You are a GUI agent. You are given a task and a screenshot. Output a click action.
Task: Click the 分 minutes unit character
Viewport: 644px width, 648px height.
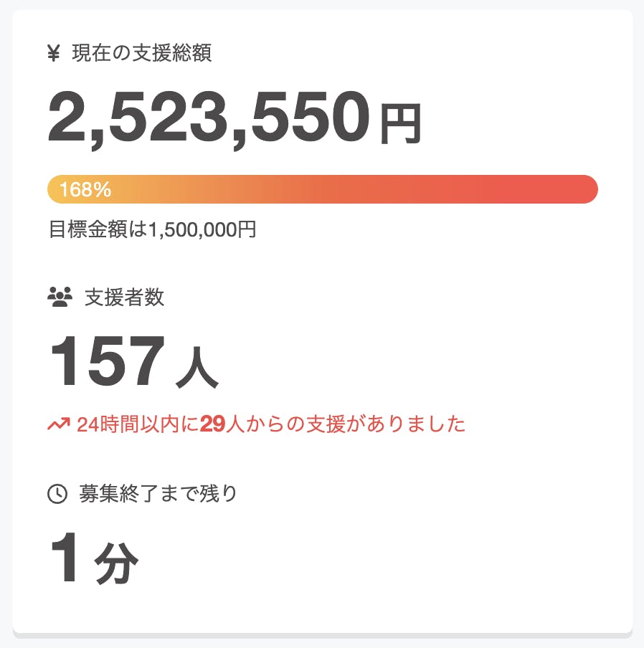click(x=116, y=565)
